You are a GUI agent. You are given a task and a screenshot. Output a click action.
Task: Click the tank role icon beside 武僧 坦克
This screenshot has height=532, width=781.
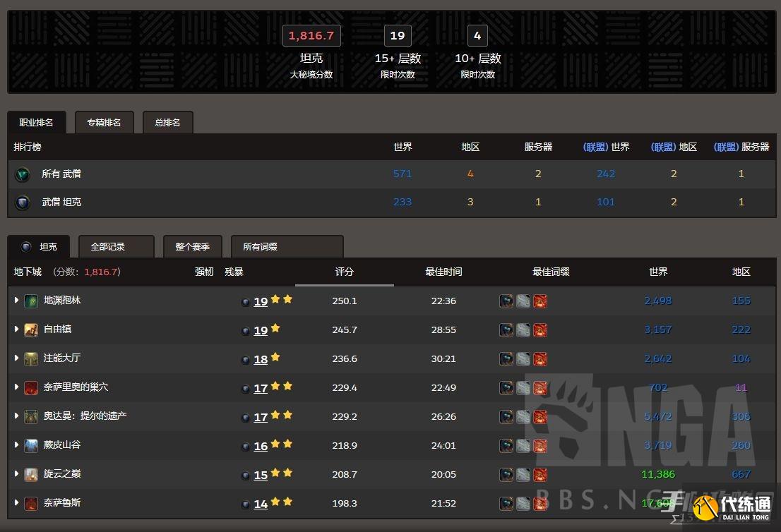23,203
